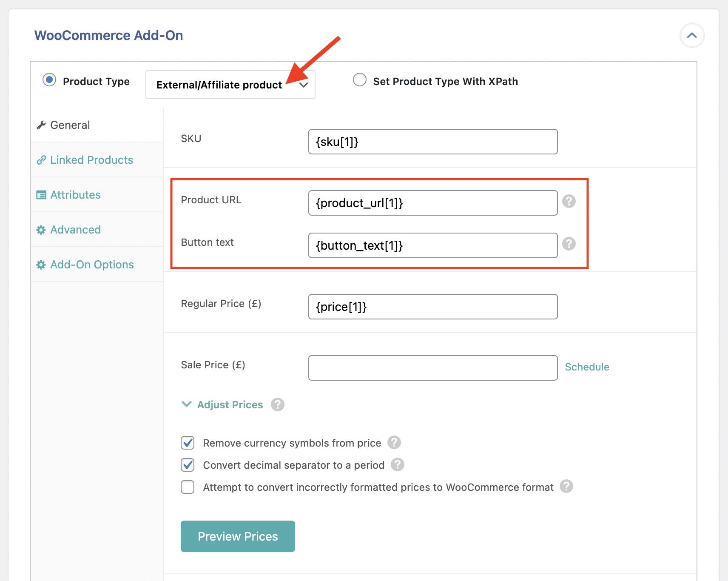Click the SKU input field
The height and width of the screenshot is (581, 728).
(433, 142)
